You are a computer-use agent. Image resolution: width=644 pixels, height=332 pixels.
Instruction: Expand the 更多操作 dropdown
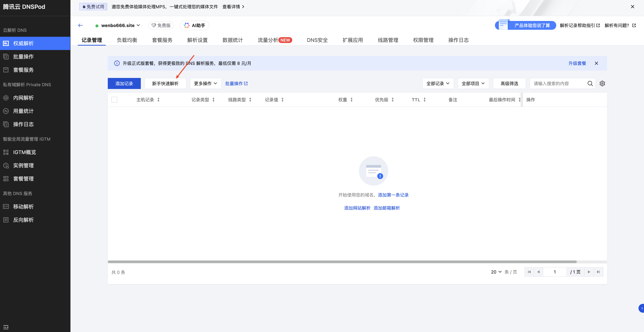coord(205,83)
